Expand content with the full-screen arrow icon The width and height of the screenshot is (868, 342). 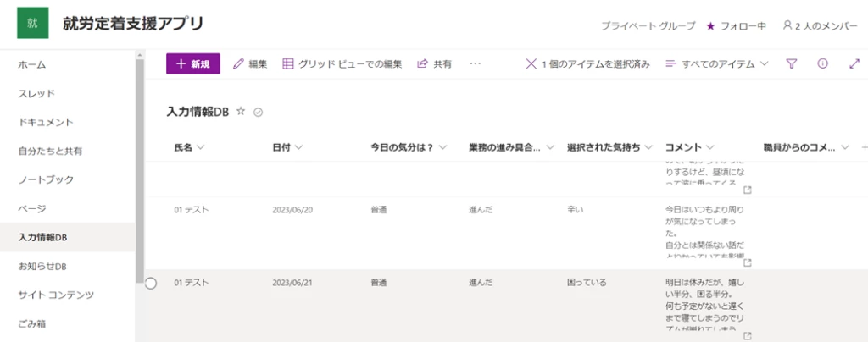854,64
